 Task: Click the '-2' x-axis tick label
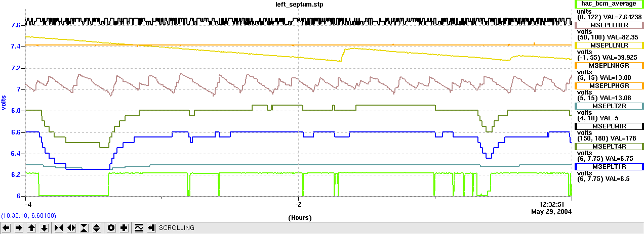tap(299, 204)
